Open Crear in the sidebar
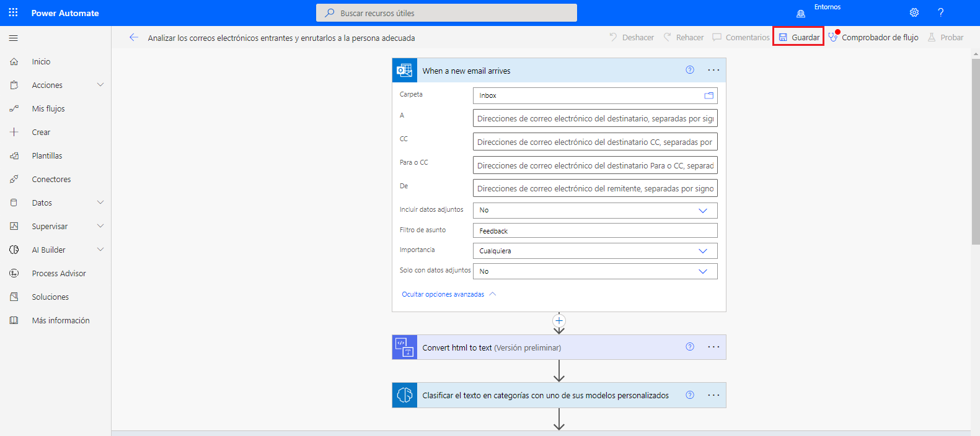The height and width of the screenshot is (436, 980). (x=41, y=132)
